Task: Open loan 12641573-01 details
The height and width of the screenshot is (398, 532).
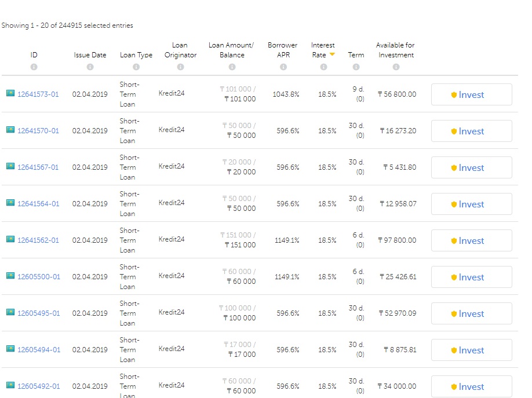Action: pos(38,94)
